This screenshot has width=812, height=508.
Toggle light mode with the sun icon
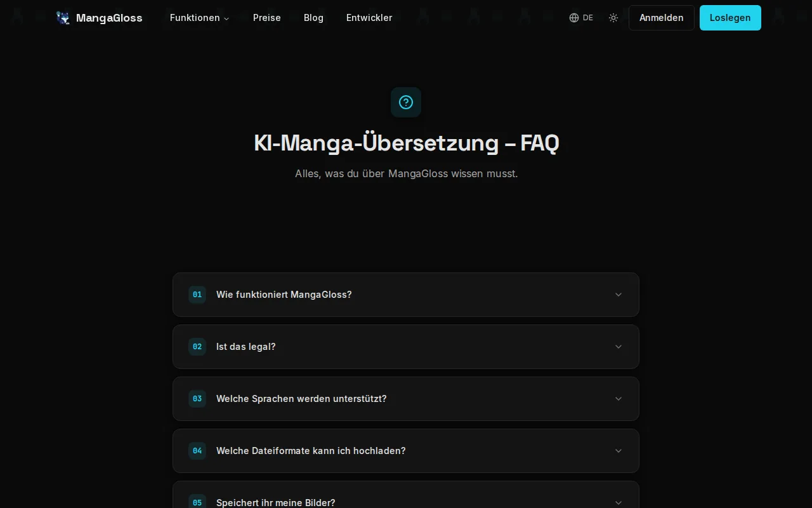(613, 18)
